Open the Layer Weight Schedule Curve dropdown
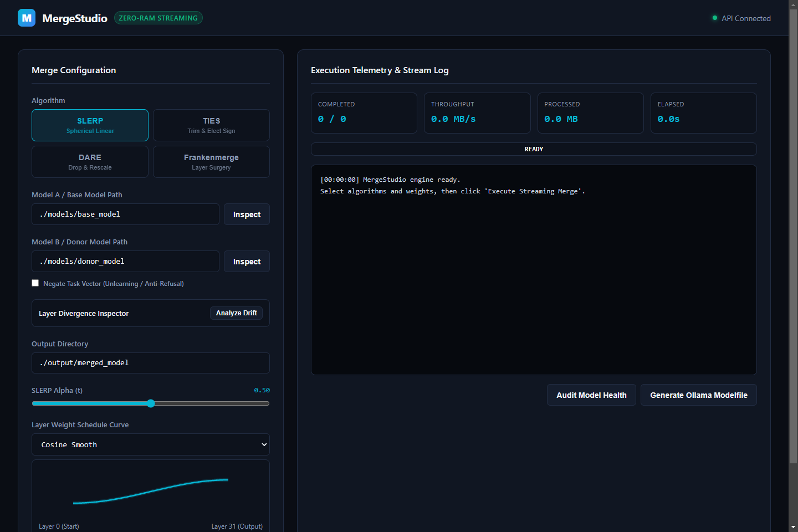This screenshot has width=798, height=532. pos(151,444)
